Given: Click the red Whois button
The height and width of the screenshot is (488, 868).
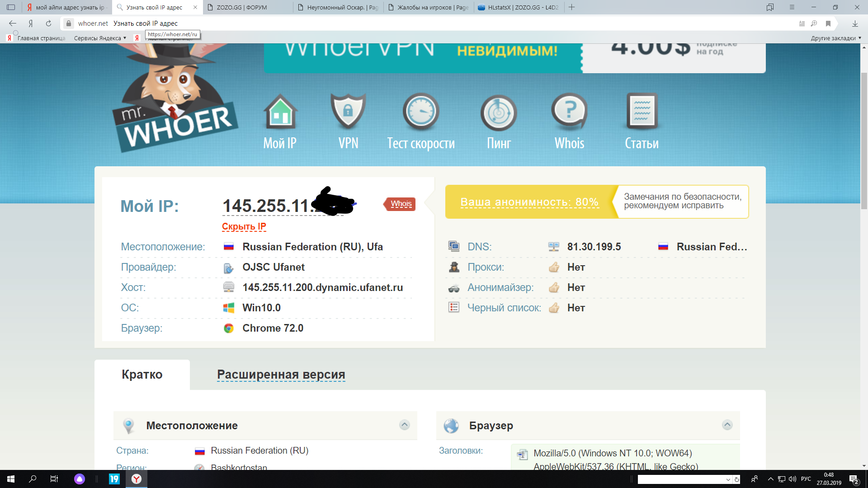Looking at the screenshot, I should pyautogui.click(x=401, y=204).
